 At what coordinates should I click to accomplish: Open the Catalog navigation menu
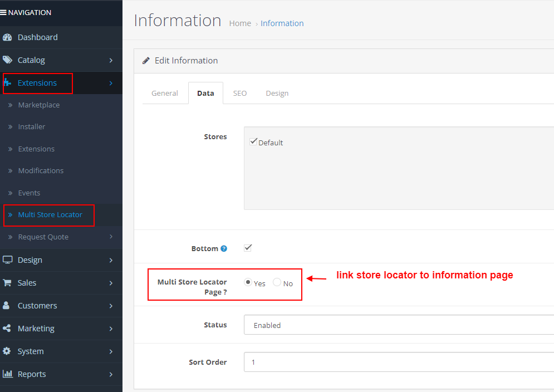(x=61, y=60)
